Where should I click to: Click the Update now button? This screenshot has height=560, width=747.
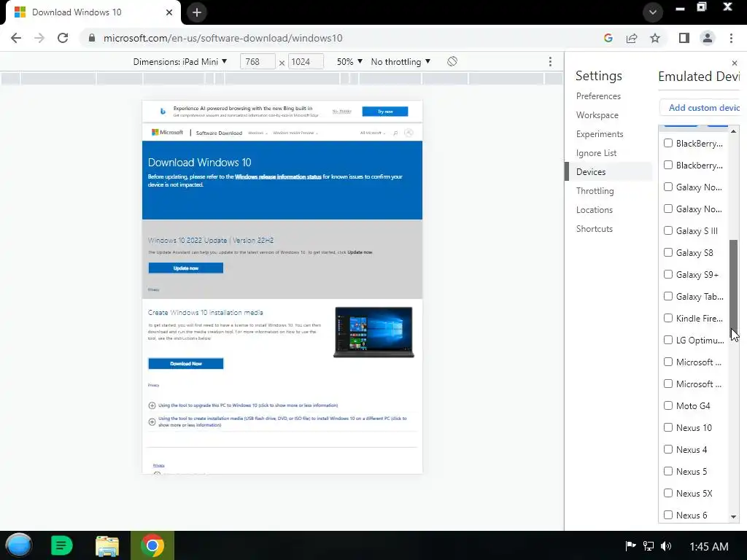(186, 268)
